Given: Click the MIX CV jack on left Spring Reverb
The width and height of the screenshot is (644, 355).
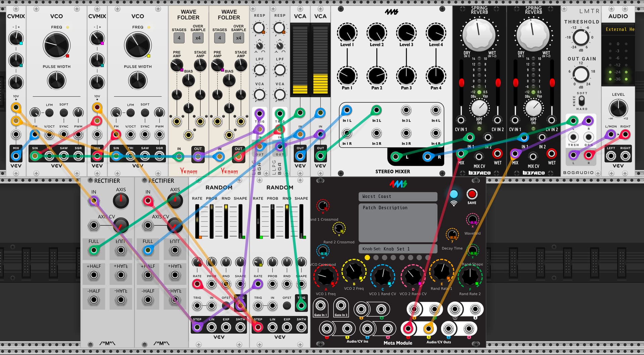Looking at the screenshot, I should [479, 156].
